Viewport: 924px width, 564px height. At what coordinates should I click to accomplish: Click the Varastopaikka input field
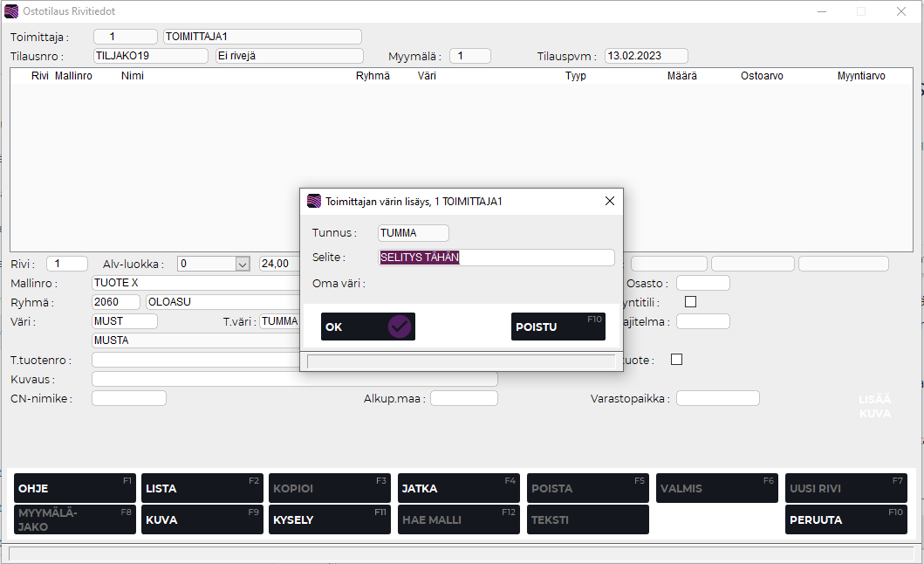(717, 398)
